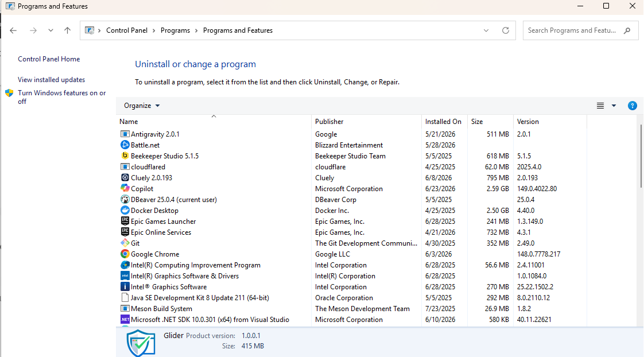Sort by the Name column header
This screenshot has width=644, height=357.
(x=214, y=121)
